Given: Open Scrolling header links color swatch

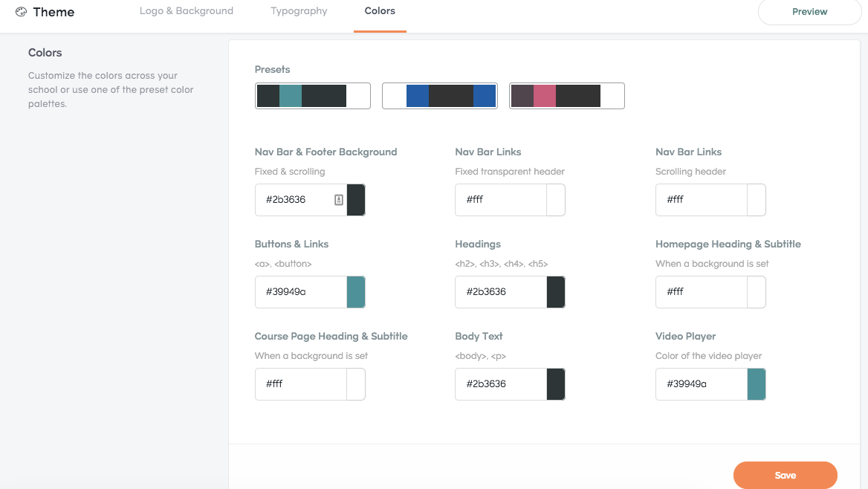Looking at the screenshot, I should 757,200.
